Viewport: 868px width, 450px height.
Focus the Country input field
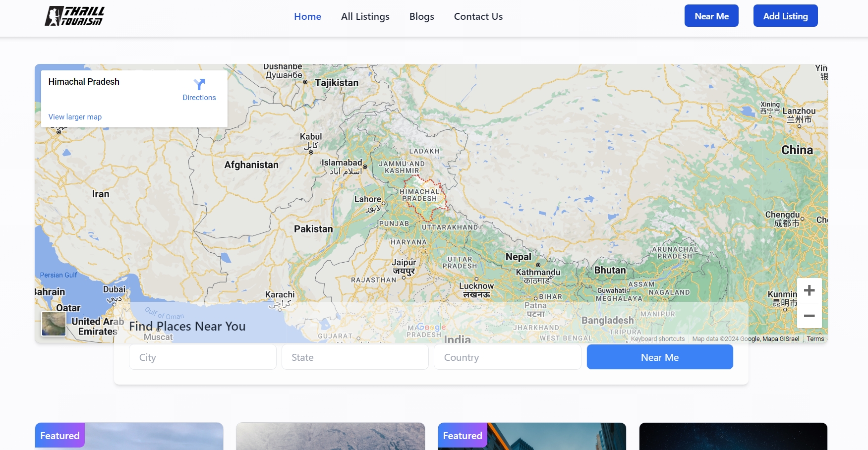[x=508, y=357]
